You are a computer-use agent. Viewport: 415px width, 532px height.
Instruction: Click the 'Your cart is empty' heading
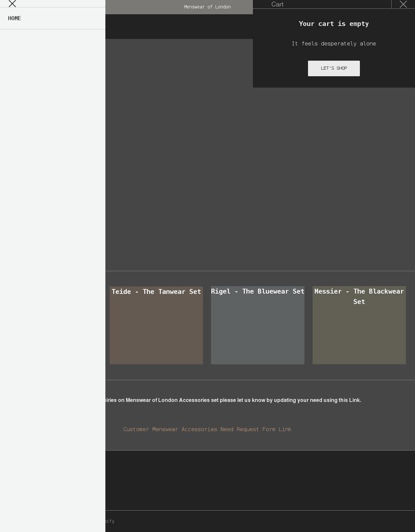pyautogui.click(x=334, y=23)
